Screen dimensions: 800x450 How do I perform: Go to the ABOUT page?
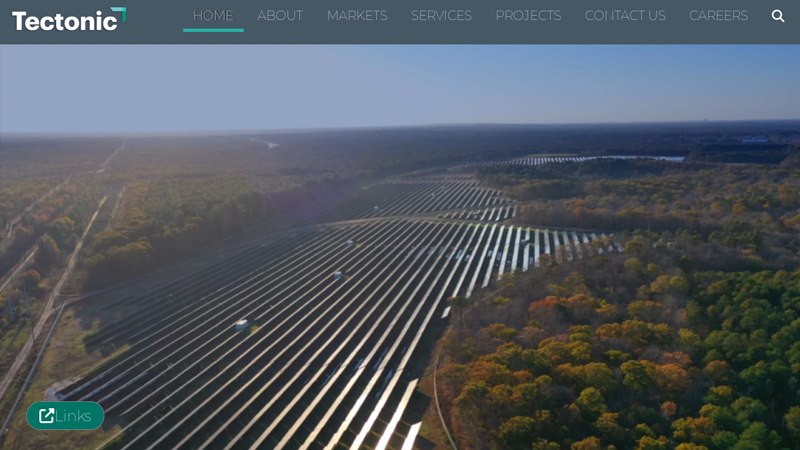coord(280,16)
